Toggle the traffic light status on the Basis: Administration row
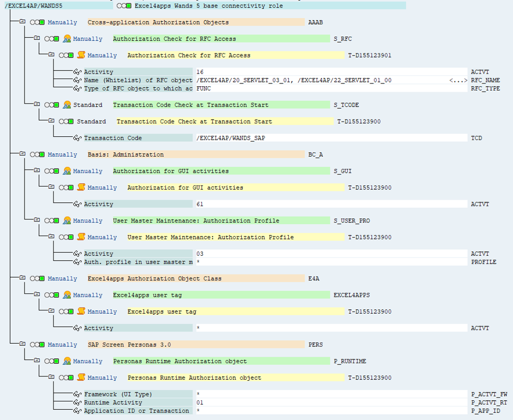This screenshot has height=420, width=513. (37, 154)
